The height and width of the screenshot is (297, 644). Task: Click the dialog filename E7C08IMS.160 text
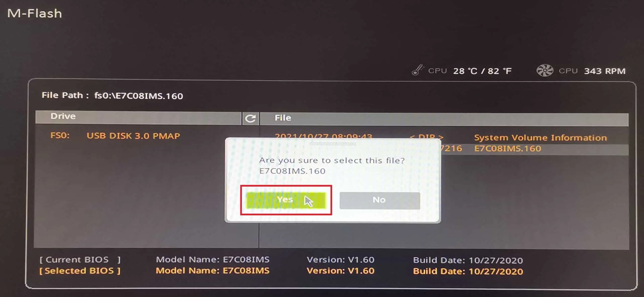[x=292, y=171]
